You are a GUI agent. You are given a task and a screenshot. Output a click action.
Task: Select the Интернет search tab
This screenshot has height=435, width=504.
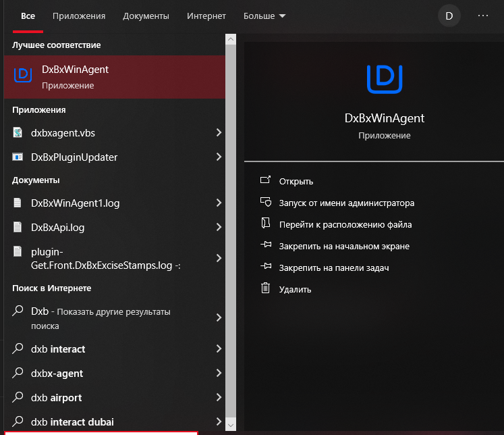pyautogui.click(x=206, y=16)
